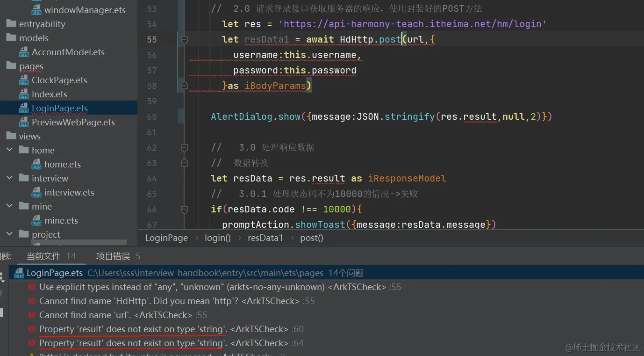Select resData1 breadcrumb

click(265, 238)
